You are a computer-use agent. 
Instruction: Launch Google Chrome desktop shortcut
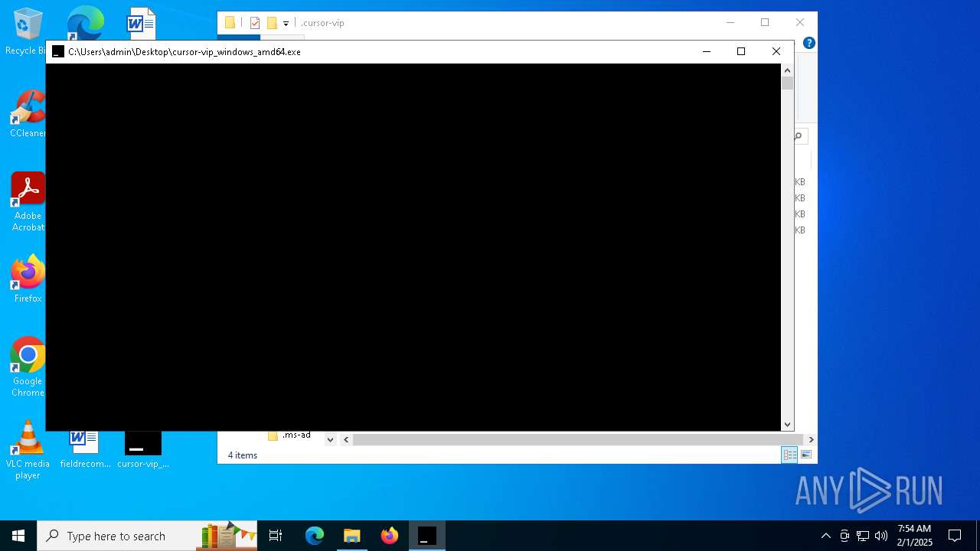click(x=28, y=367)
